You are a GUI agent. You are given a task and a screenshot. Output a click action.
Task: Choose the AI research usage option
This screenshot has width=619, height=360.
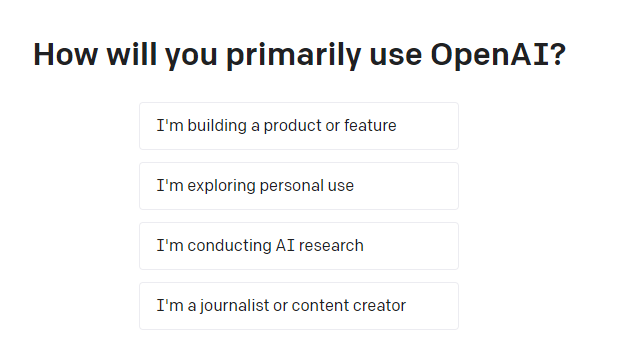tap(299, 246)
